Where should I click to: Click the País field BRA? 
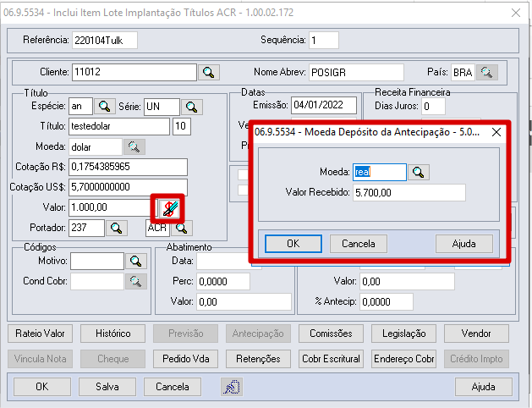(463, 72)
